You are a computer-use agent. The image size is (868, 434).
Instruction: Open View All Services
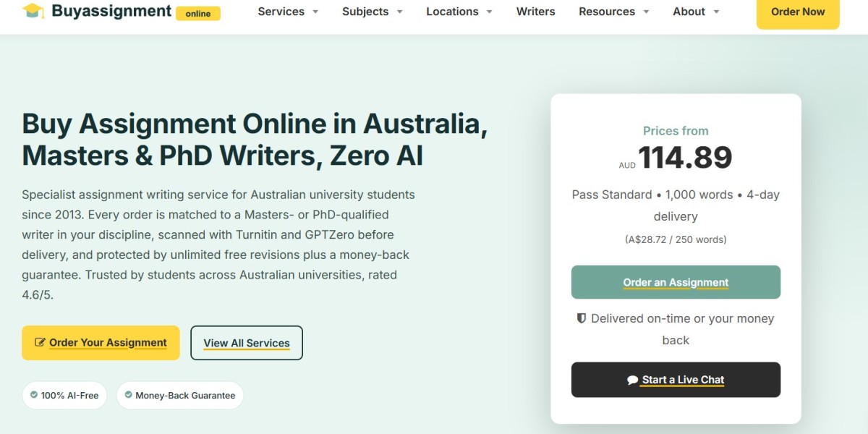247,343
